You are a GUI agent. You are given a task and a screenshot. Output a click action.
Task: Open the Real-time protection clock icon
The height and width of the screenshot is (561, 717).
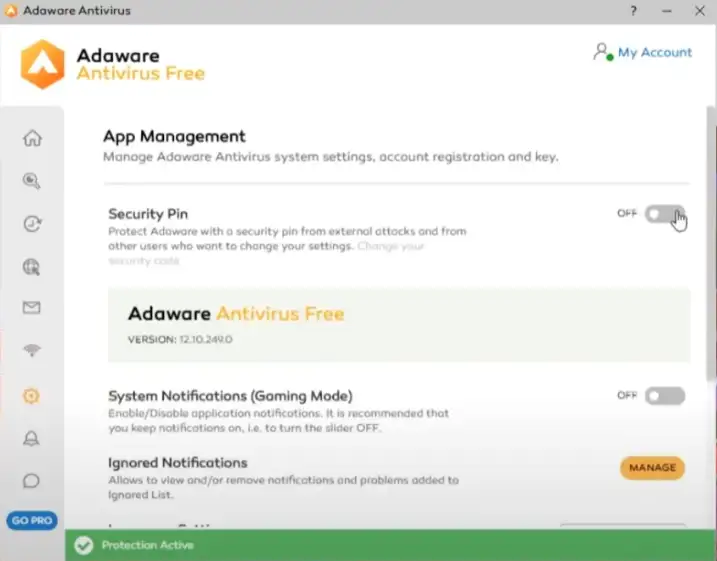click(32, 224)
